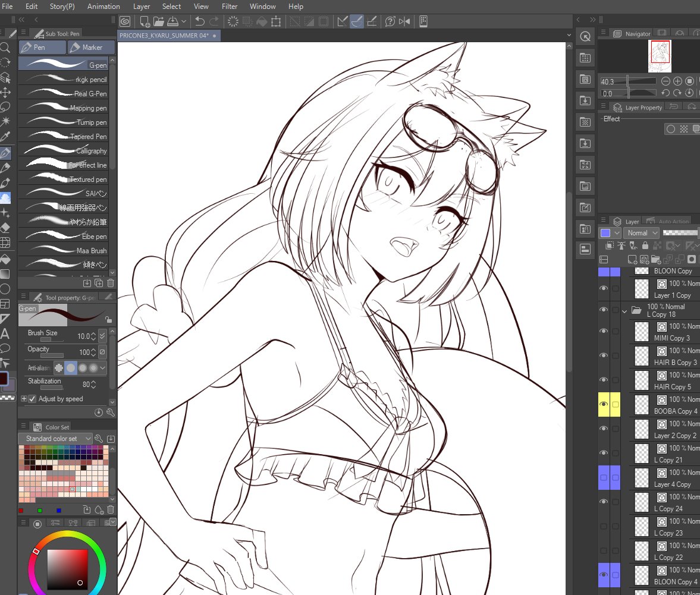Open the canvas tab list chevron

coord(569,35)
